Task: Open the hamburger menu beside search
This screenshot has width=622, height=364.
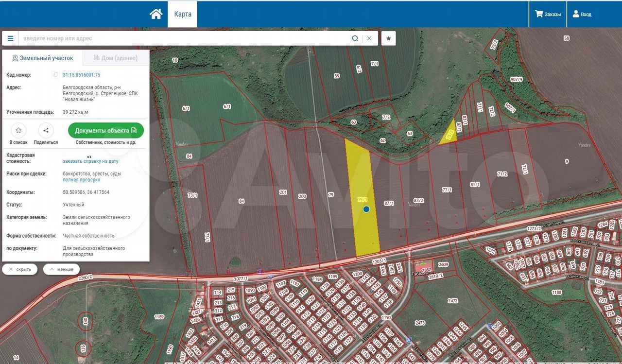Action: point(10,38)
